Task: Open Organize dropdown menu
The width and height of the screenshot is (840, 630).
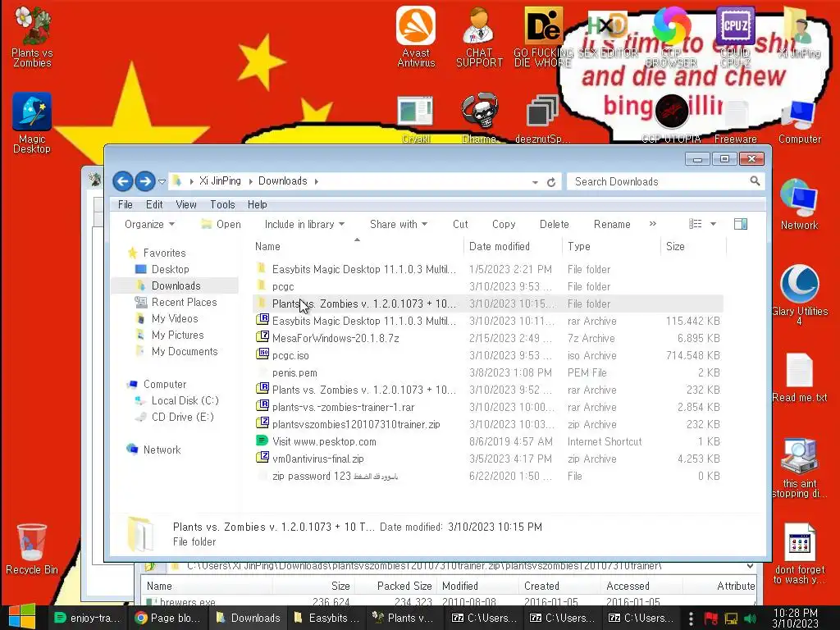Action: 149,224
